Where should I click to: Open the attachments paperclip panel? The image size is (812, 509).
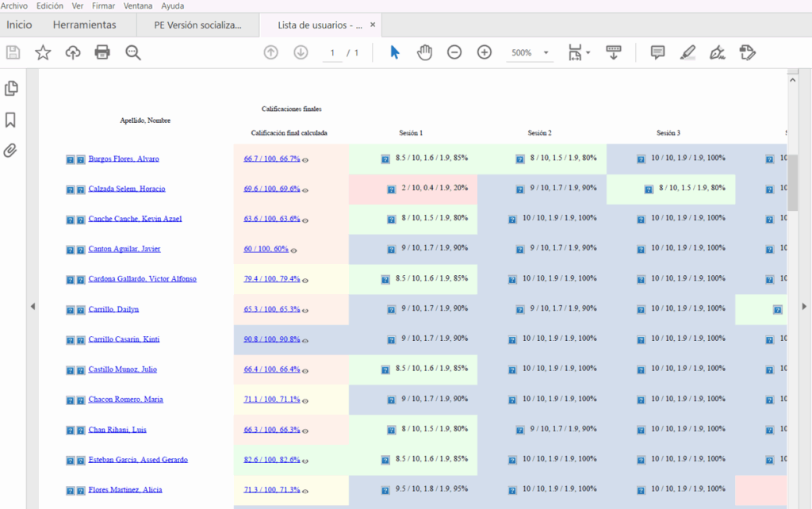[11, 151]
